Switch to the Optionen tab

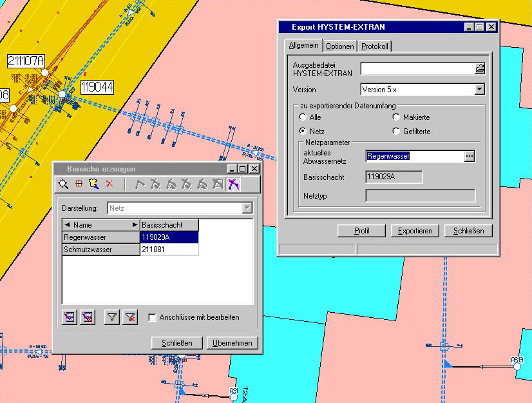coord(339,46)
